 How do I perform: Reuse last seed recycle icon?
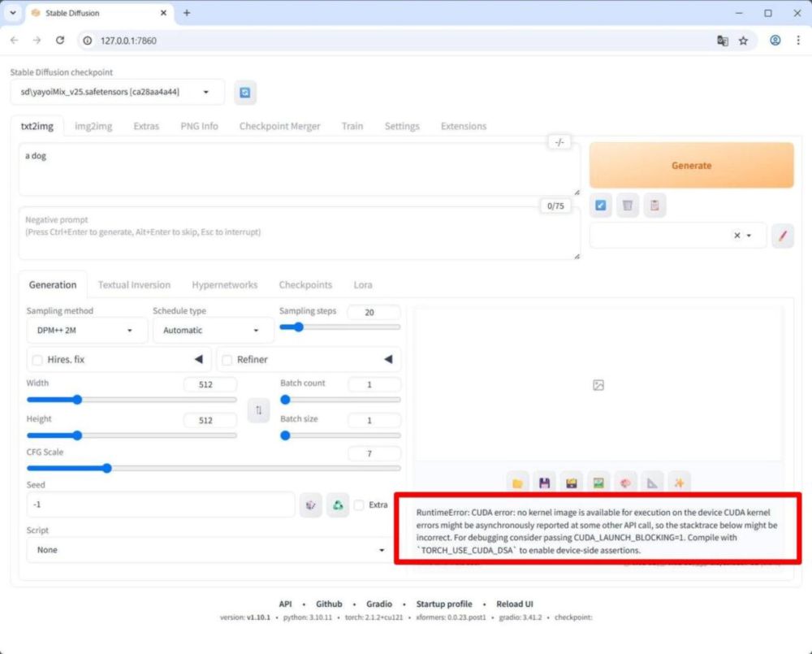pos(338,505)
